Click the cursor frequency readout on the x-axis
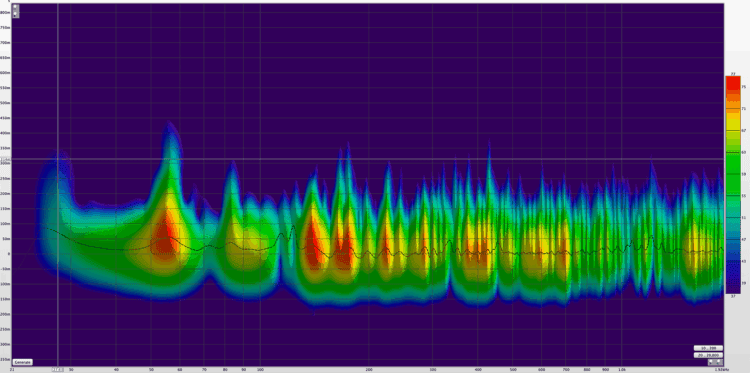 57,369
